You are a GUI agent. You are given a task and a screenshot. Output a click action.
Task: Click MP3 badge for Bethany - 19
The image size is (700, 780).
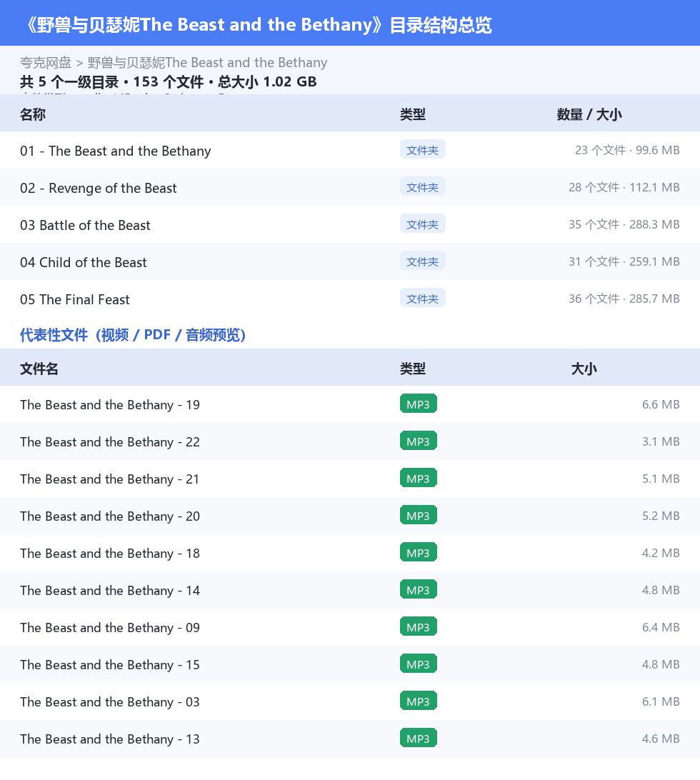(x=419, y=404)
